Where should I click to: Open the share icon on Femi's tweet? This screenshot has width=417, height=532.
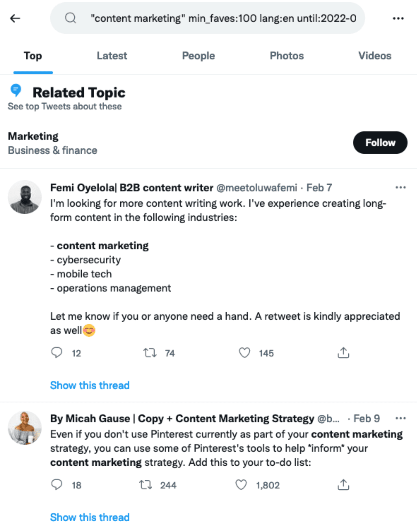coord(343,352)
